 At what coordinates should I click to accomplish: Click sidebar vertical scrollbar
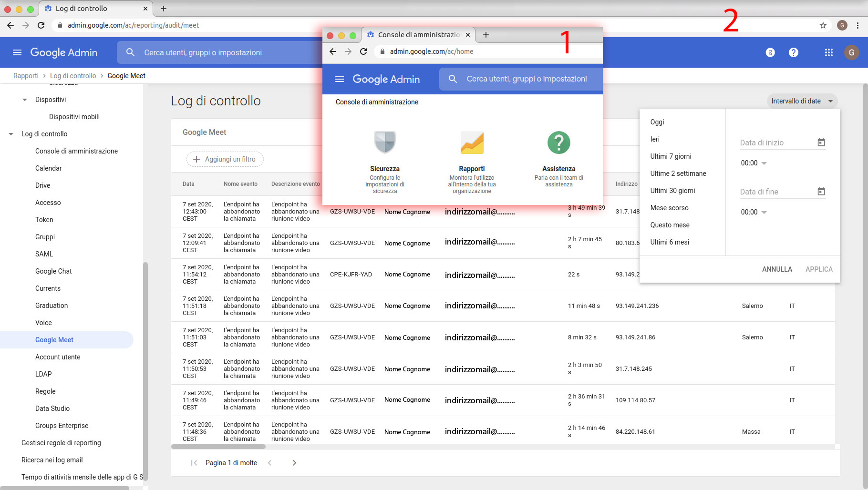point(145,372)
